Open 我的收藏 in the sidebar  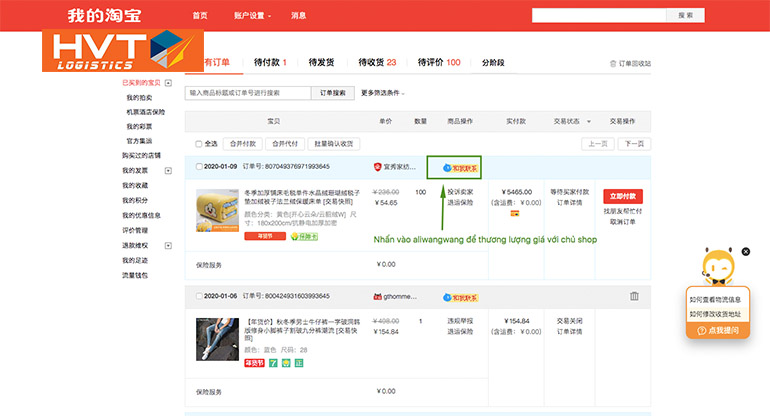coord(135,186)
